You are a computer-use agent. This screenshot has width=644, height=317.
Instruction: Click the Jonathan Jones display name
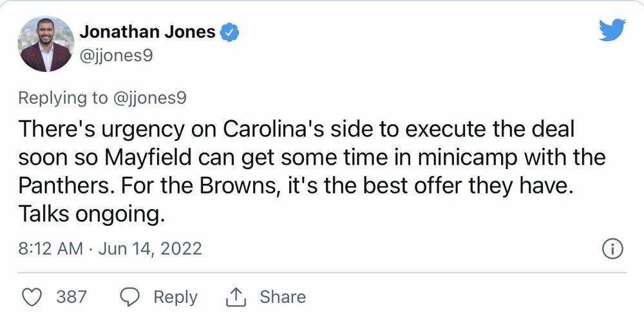coord(147,32)
